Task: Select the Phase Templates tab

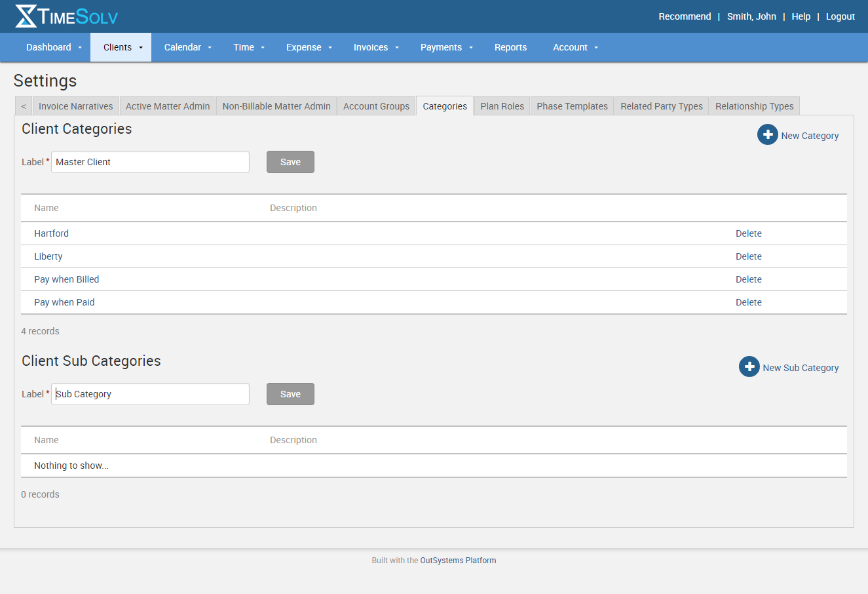Action: (571, 106)
